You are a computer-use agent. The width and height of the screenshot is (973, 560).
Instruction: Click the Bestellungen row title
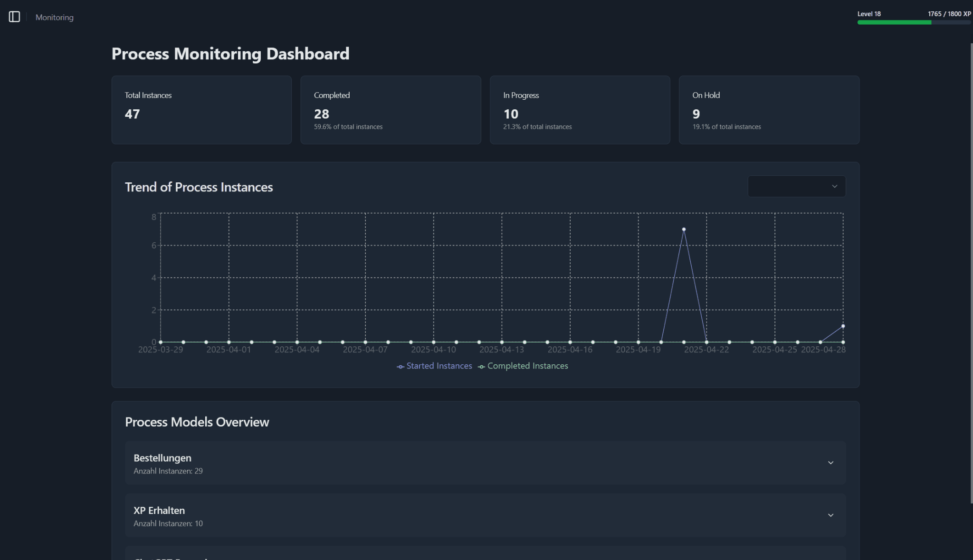tap(162, 458)
